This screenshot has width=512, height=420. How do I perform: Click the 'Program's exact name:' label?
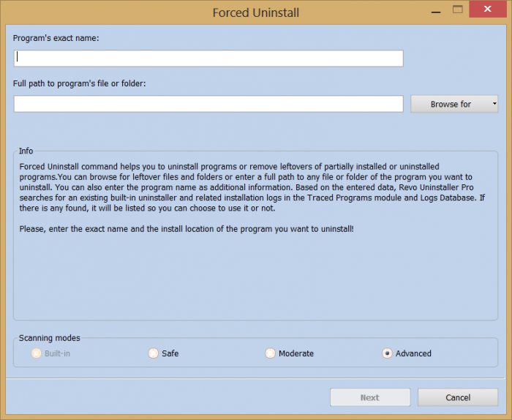tap(56, 38)
